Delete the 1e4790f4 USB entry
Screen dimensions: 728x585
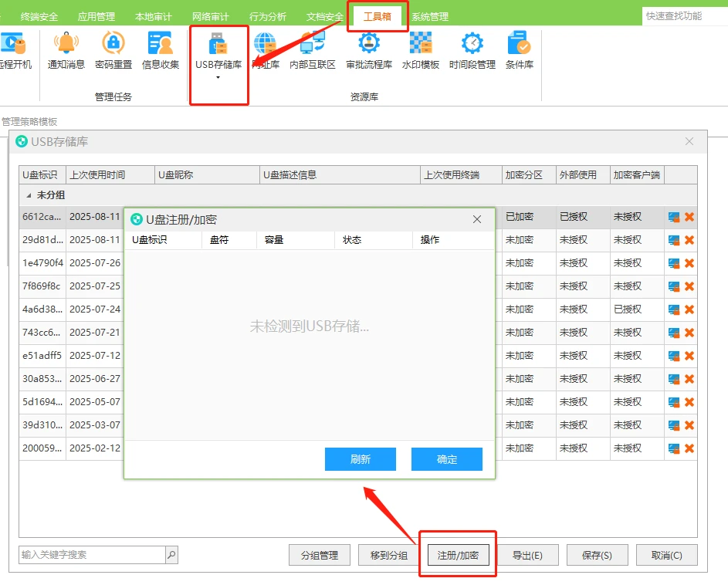689,263
